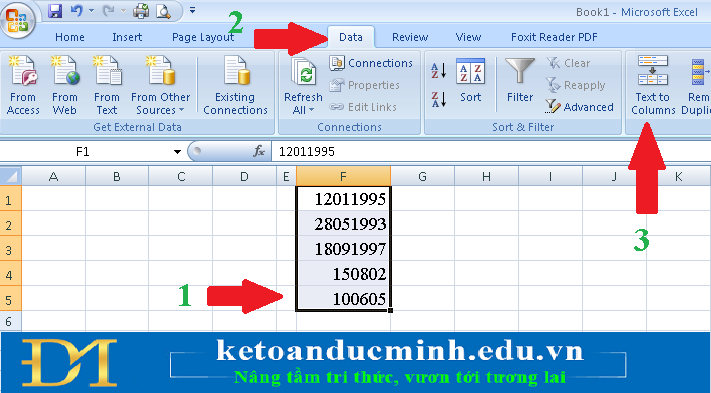
Task: Select row 5 header
Action: tap(10, 299)
